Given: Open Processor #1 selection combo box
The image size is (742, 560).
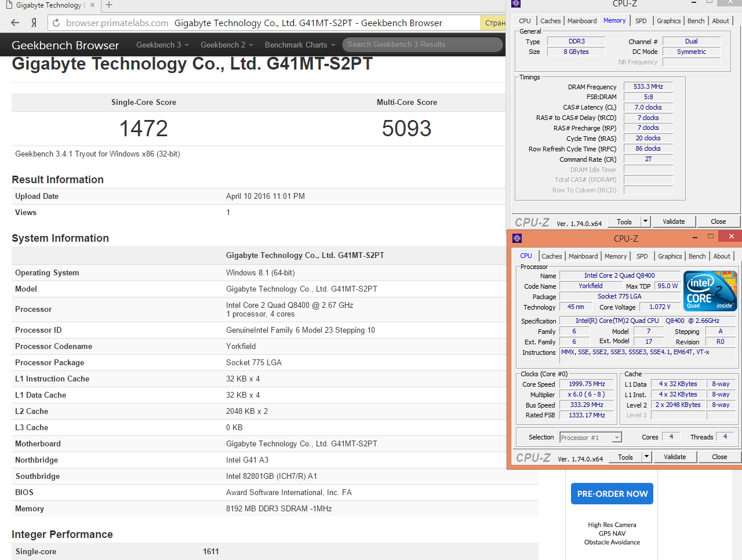Looking at the screenshot, I should [x=591, y=438].
